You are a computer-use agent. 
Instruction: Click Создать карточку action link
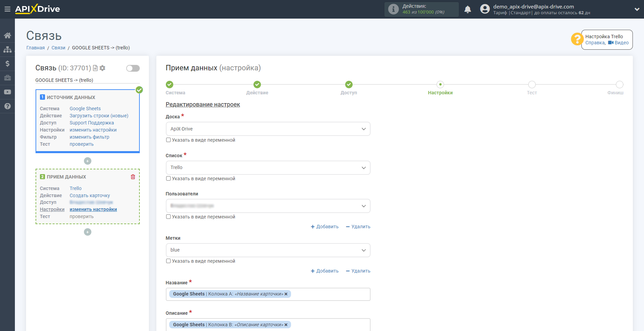coord(90,195)
